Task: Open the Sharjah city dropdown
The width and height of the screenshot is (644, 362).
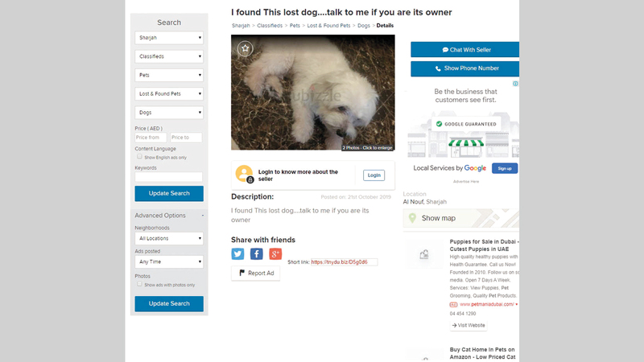Action: (169, 38)
